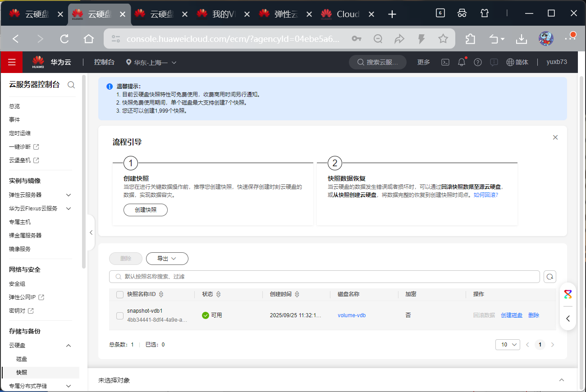Sort by 快照名称/ID column
586x392 pixels.
click(161, 294)
